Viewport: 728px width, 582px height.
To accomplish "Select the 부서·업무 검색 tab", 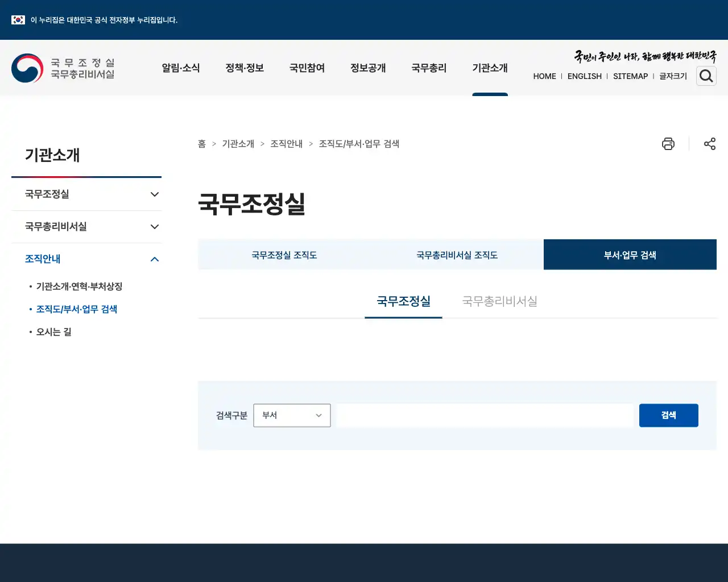I will tap(630, 255).
